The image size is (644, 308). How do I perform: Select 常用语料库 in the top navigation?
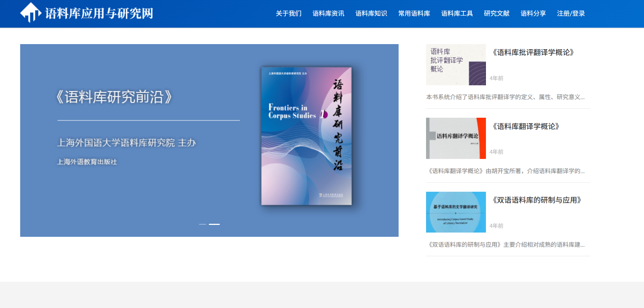[x=414, y=13]
